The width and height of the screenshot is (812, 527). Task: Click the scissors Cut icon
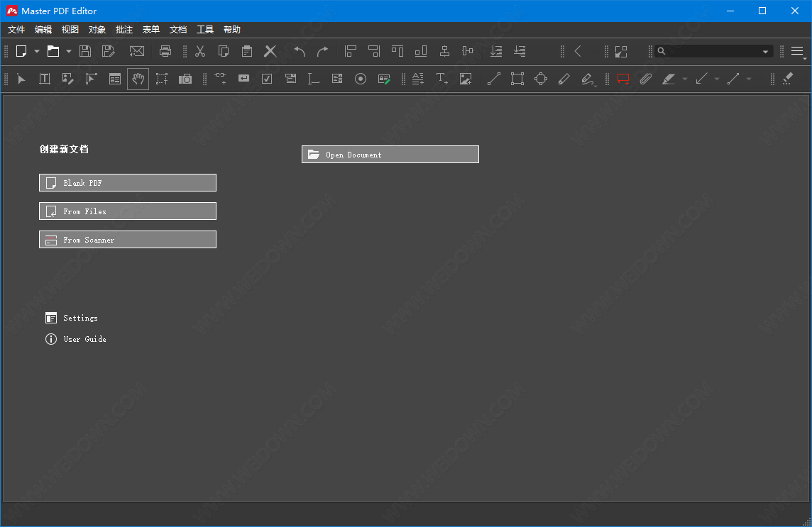[x=200, y=51]
